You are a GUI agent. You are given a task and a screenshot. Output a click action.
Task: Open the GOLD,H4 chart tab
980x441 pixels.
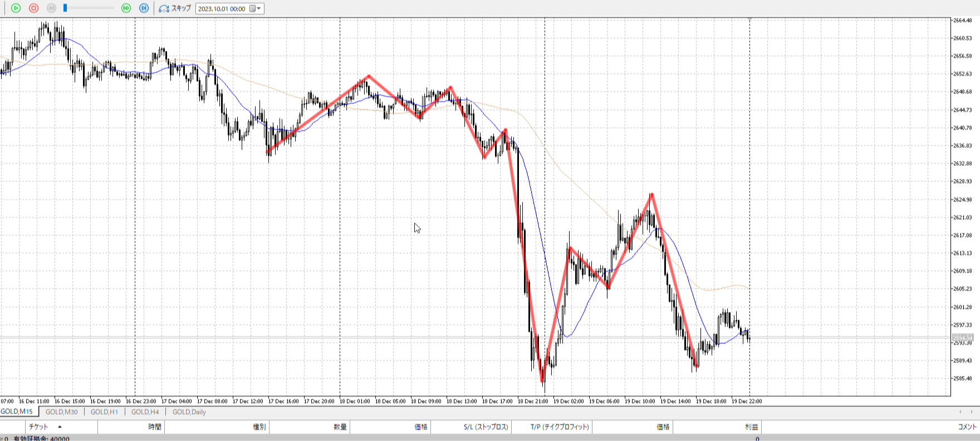pos(145,412)
